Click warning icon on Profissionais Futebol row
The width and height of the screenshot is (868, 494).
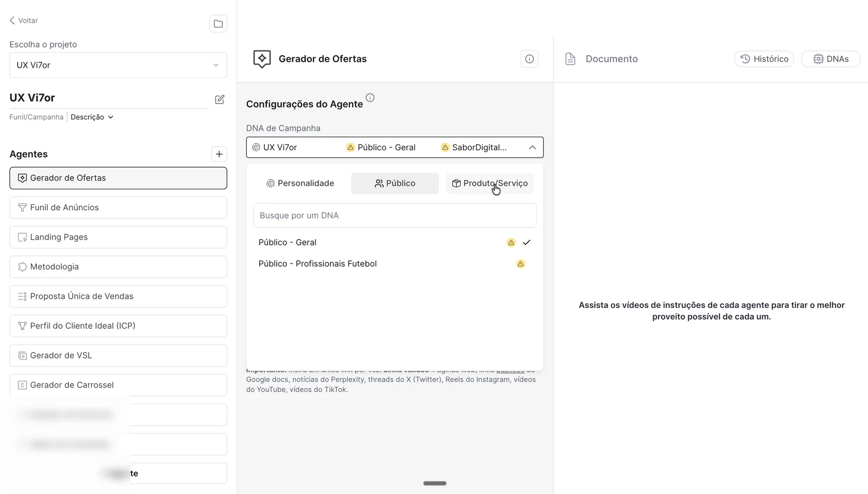click(x=520, y=264)
